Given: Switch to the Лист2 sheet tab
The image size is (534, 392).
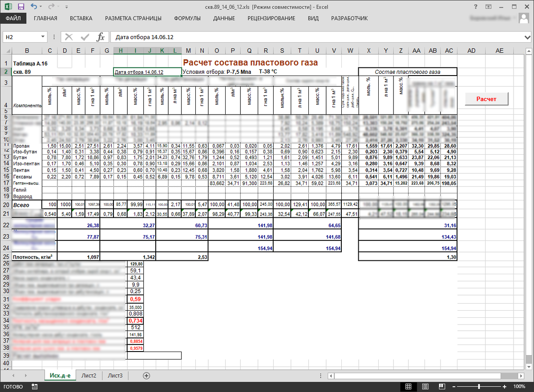Looking at the screenshot, I should click(89, 376).
